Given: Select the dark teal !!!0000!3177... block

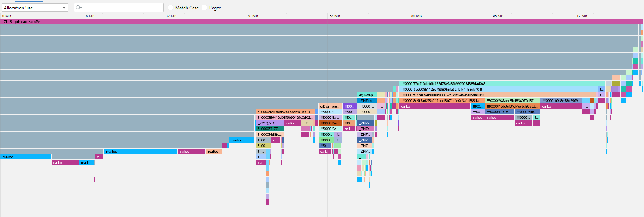Looking at the screenshot, I should click(x=270, y=129).
